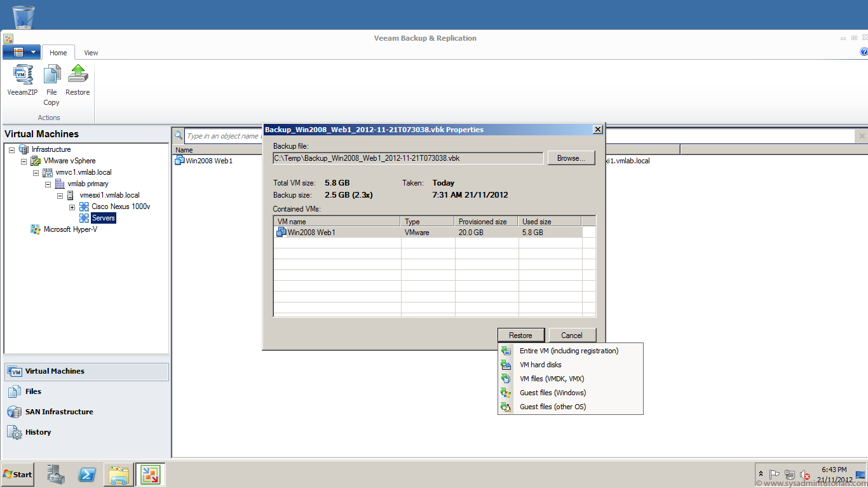Choose Entire VM (including registration)

[x=571, y=351]
